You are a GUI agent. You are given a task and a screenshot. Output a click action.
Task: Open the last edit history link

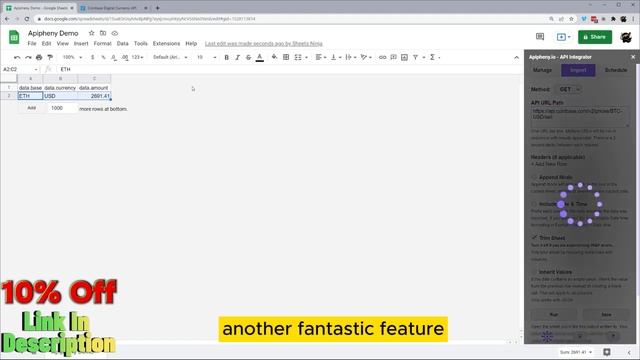pyautogui.click(x=264, y=43)
